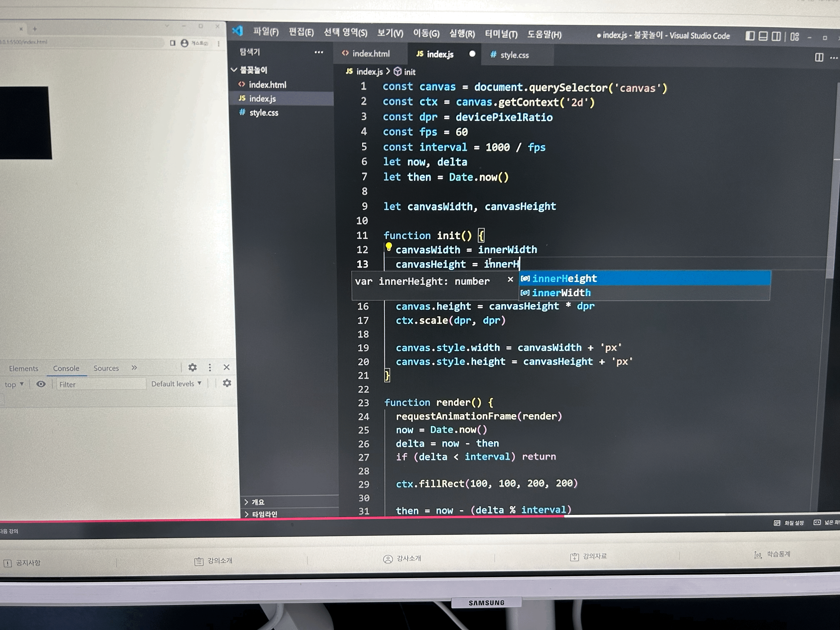Switch to DevTools Console tab
The height and width of the screenshot is (630, 840).
[66, 368]
